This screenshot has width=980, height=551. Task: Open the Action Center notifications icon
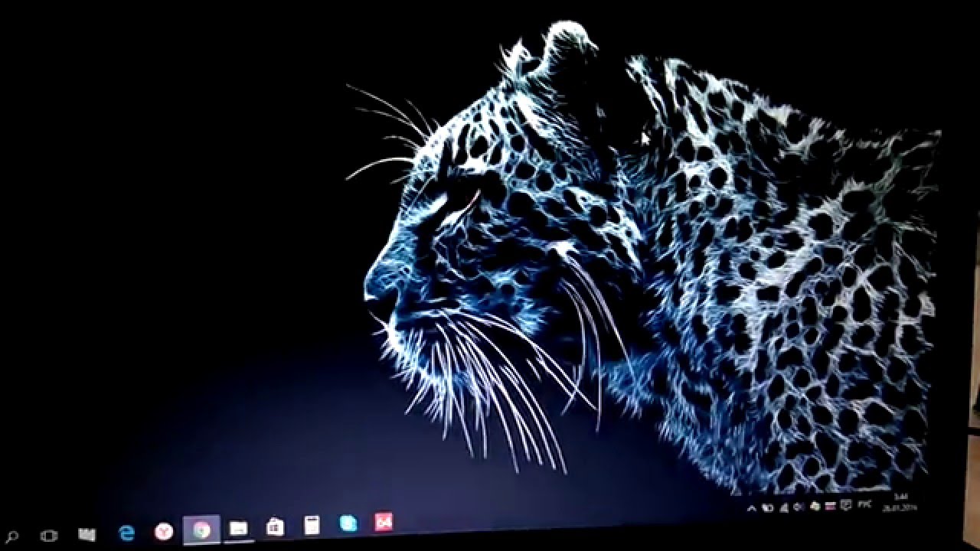(x=846, y=505)
